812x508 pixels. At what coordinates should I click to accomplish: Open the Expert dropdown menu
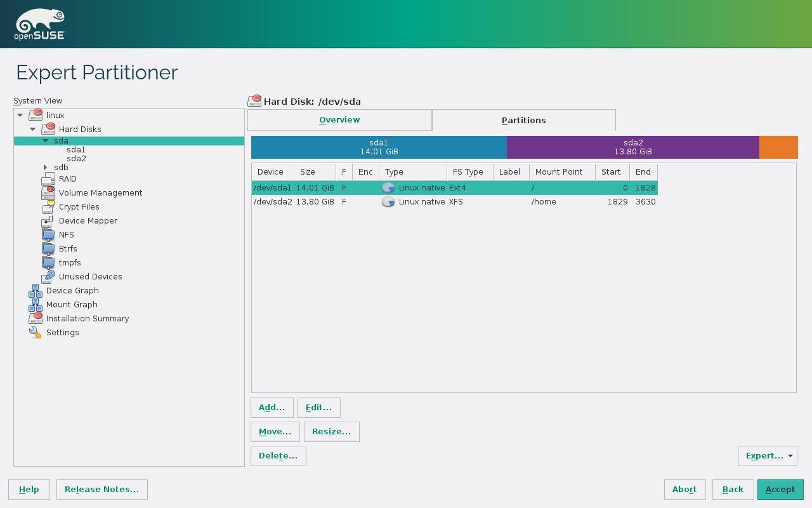767,456
